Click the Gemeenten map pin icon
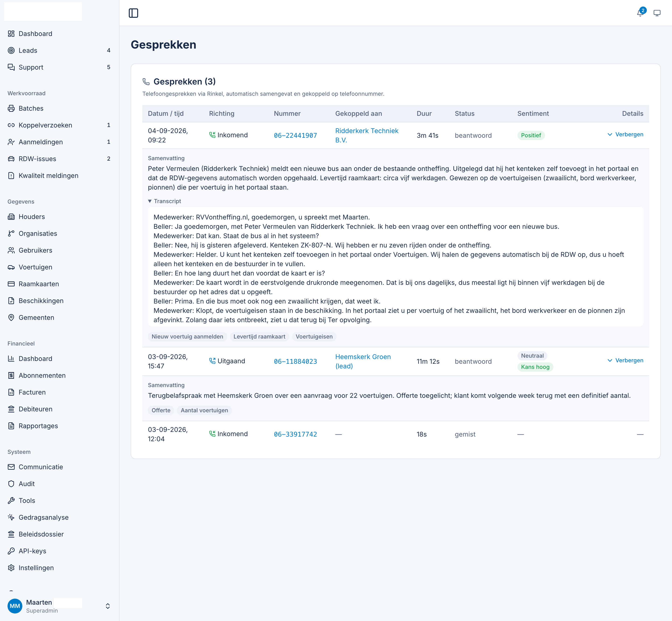This screenshot has height=621, width=672. pos(11,318)
